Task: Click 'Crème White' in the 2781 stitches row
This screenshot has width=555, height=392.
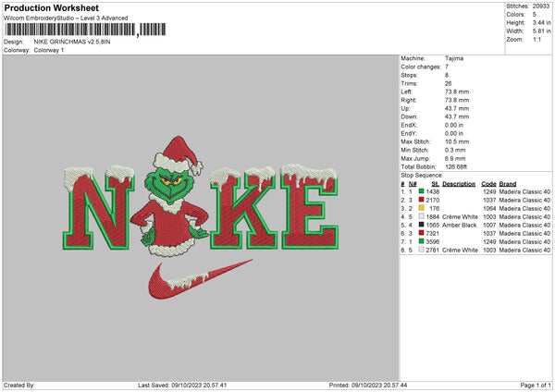Action: click(x=460, y=251)
